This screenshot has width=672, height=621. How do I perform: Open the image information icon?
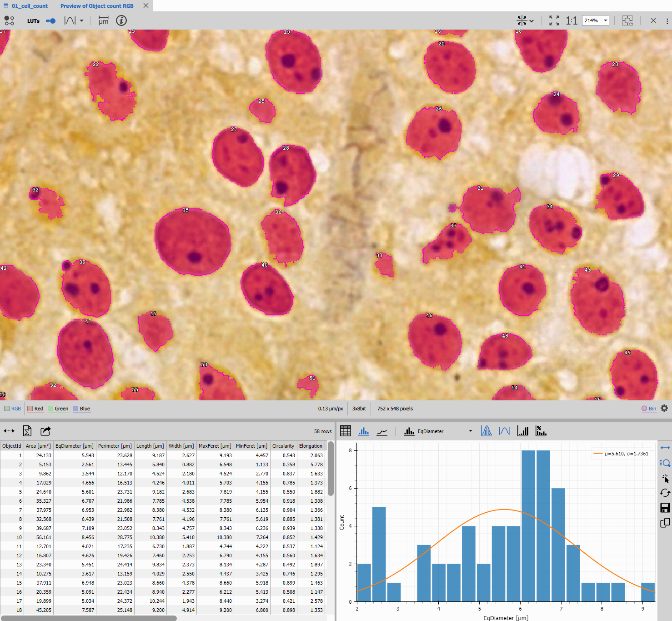pos(121,20)
